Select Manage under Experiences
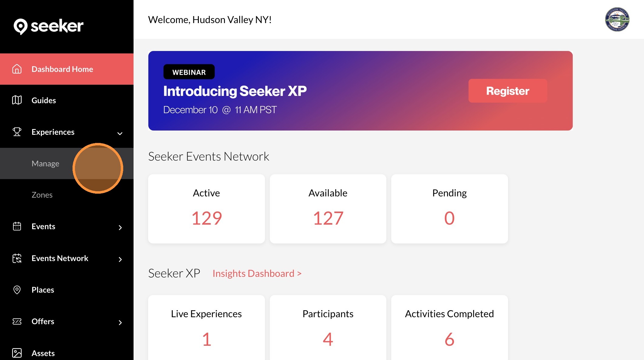 pyautogui.click(x=46, y=164)
